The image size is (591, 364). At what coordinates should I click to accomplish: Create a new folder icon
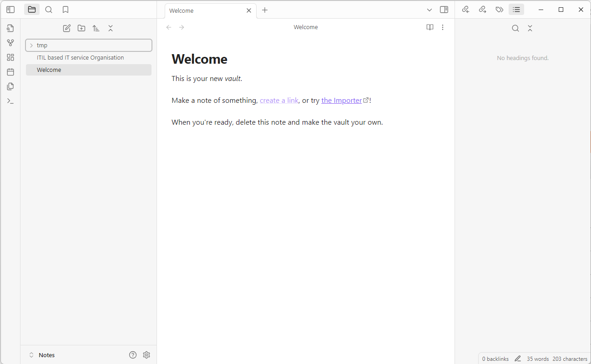click(81, 28)
